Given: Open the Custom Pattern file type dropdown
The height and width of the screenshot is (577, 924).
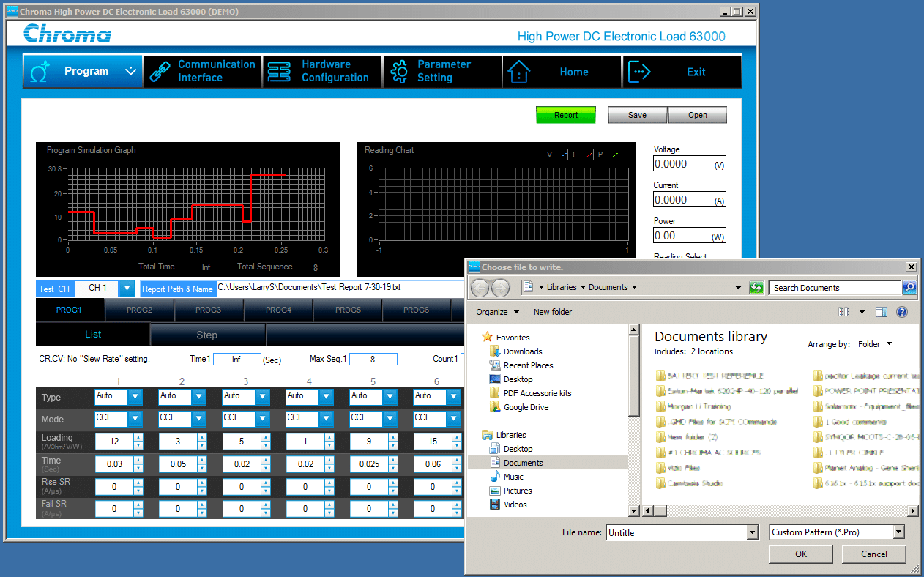Looking at the screenshot, I should (x=899, y=532).
